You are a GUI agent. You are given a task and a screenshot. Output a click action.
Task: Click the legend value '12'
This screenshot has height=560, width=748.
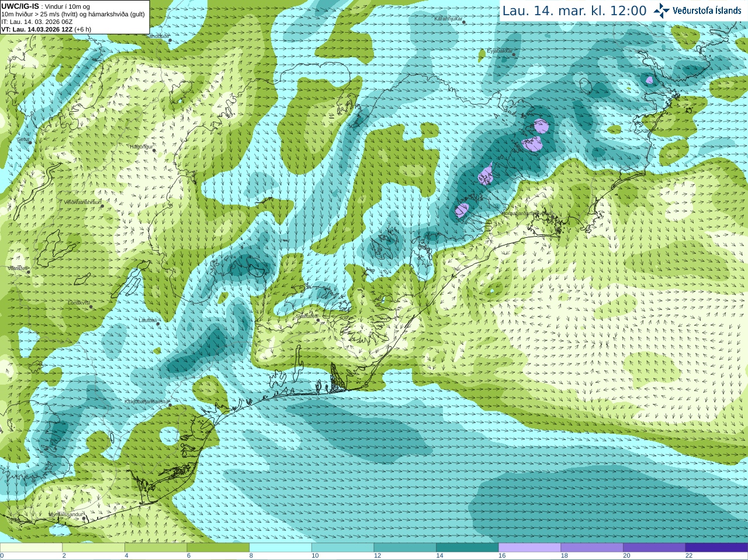[x=378, y=556]
